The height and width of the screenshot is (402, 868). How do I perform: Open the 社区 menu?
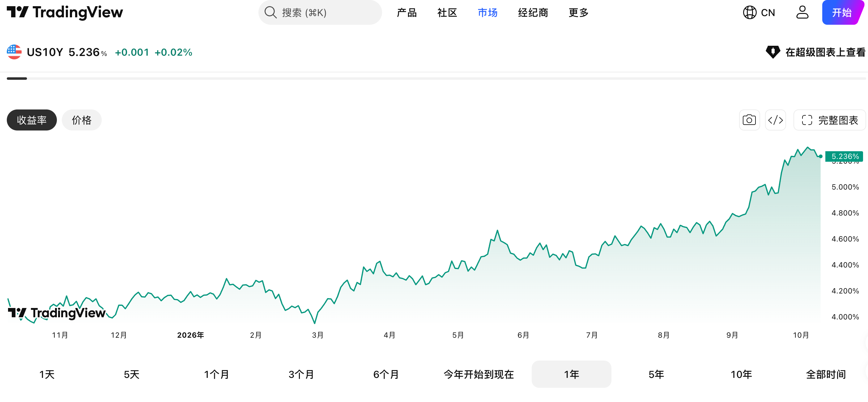pyautogui.click(x=447, y=13)
